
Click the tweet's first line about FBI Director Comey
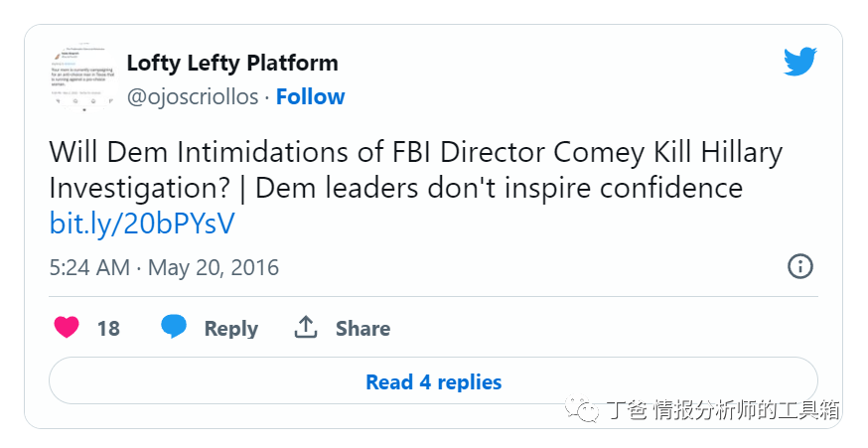(415, 153)
